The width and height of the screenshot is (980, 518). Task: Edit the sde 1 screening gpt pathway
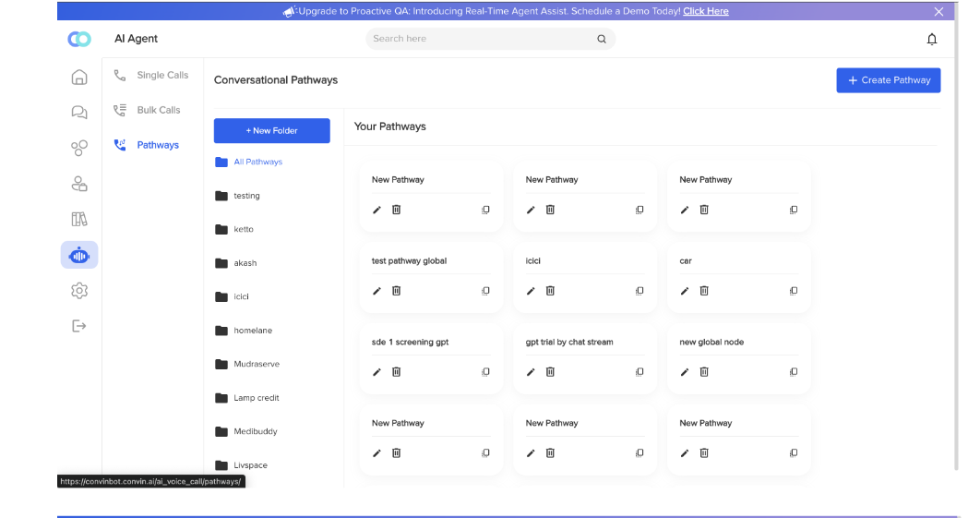pyautogui.click(x=376, y=372)
